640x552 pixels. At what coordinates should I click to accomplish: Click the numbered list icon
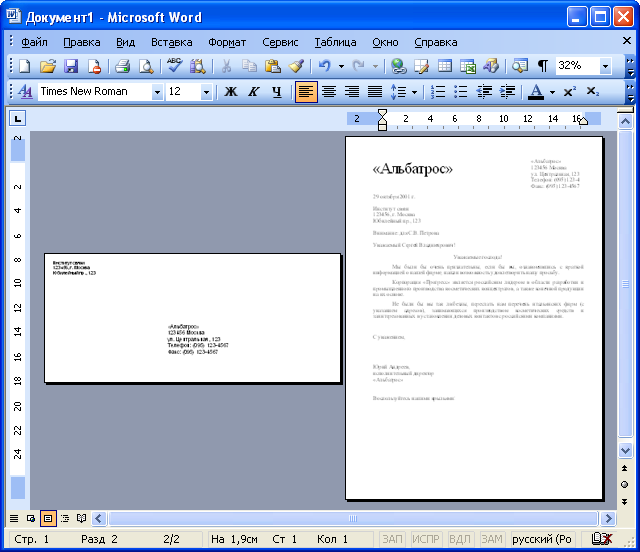tap(438, 91)
